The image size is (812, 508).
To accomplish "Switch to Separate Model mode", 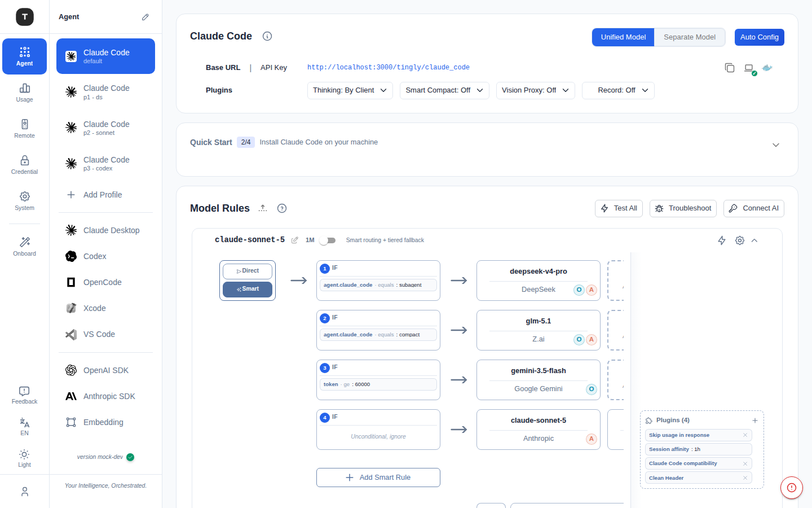I will (x=690, y=37).
